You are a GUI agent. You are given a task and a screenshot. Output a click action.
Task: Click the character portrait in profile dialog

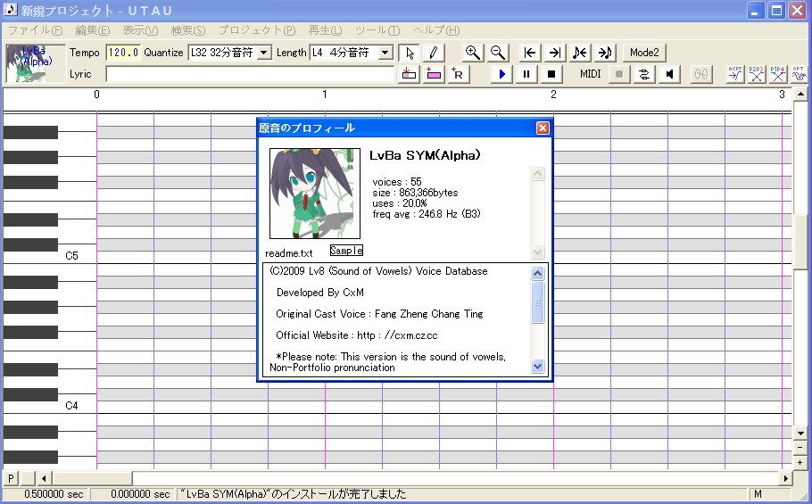tap(315, 194)
